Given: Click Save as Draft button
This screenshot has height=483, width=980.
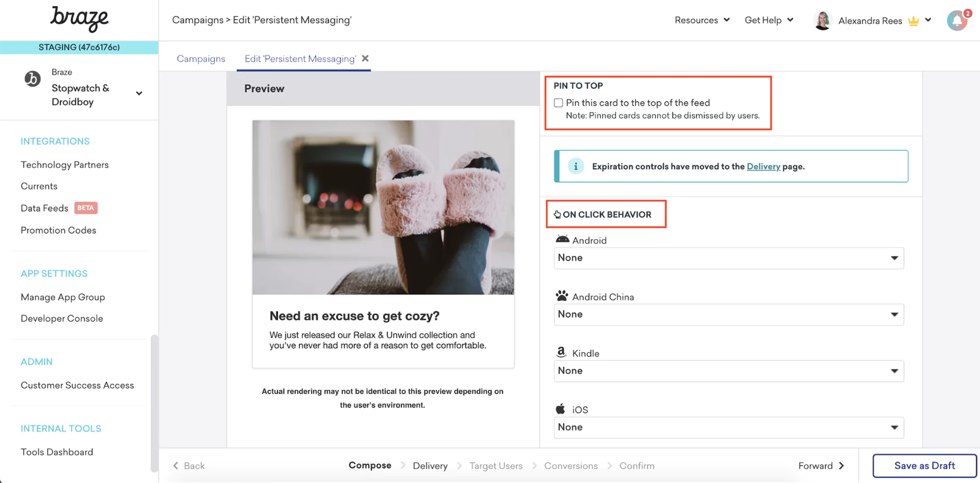Looking at the screenshot, I should pyautogui.click(x=924, y=466).
